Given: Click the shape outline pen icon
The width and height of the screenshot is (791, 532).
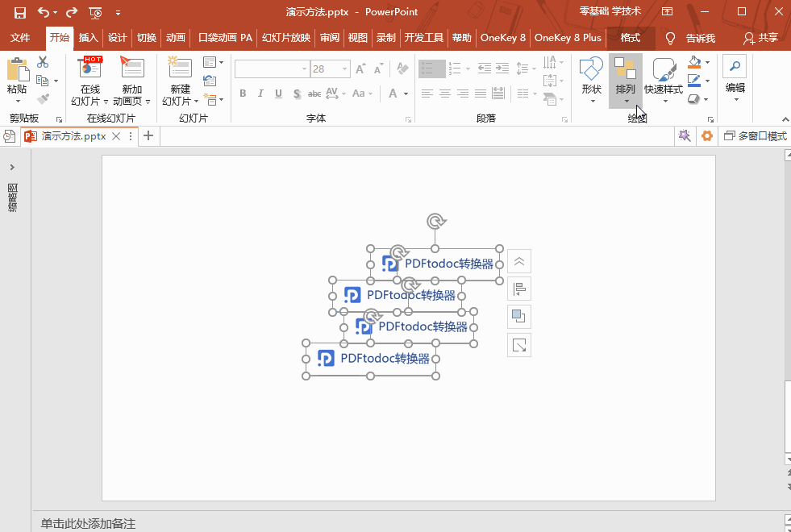Looking at the screenshot, I should 694,81.
